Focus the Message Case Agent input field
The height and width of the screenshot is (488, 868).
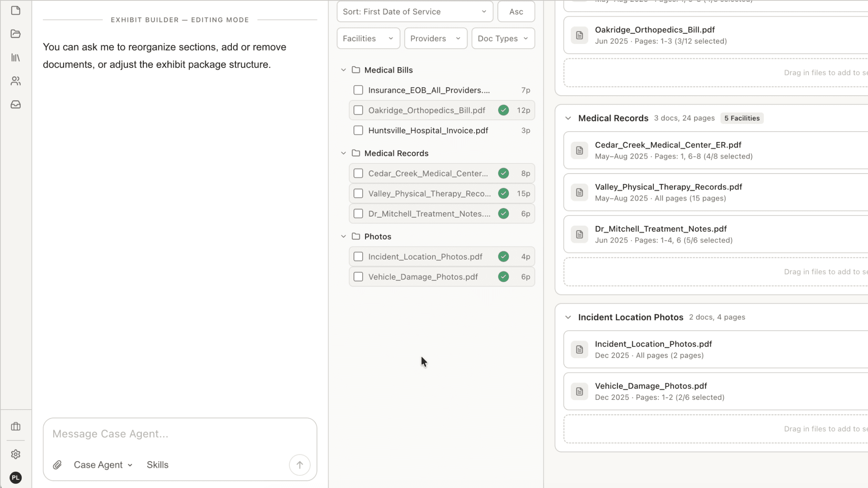pos(180,434)
